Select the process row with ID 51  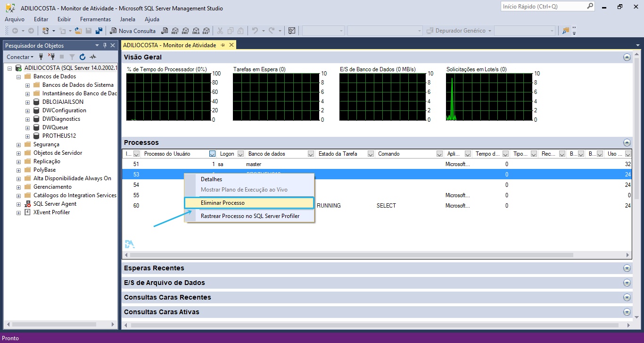[x=376, y=164]
